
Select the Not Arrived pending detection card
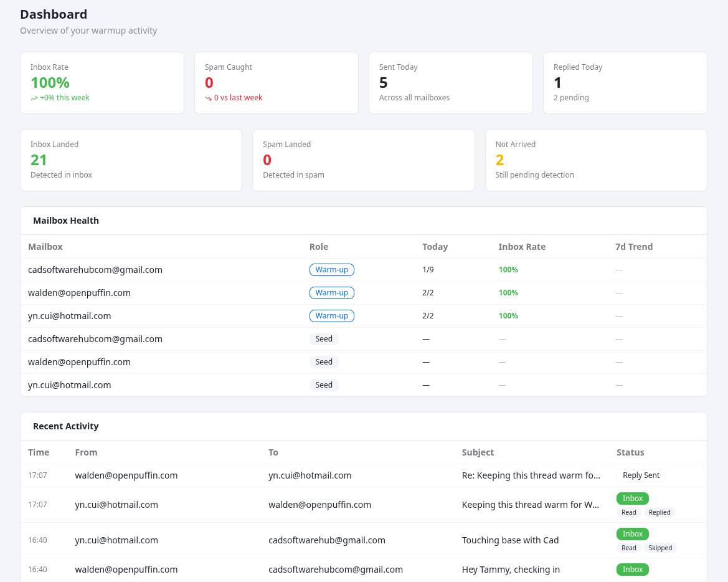tap(595, 160)
